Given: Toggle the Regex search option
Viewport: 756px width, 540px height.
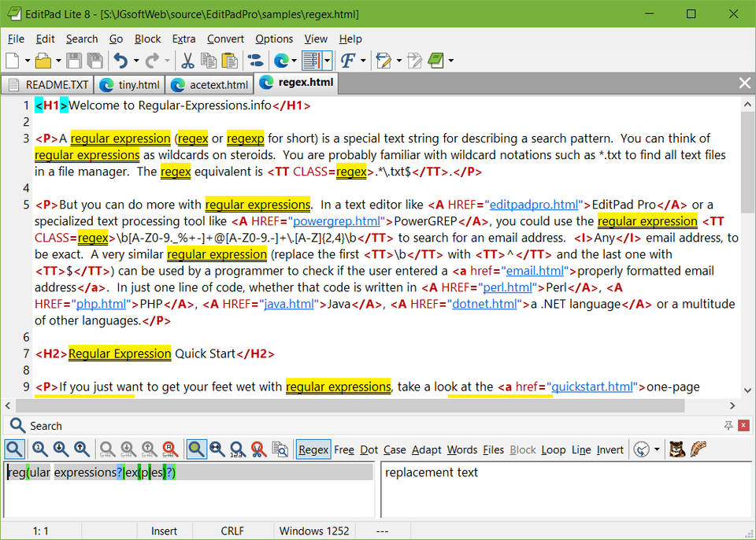Looking at the screenshot, I should (313, 449).
